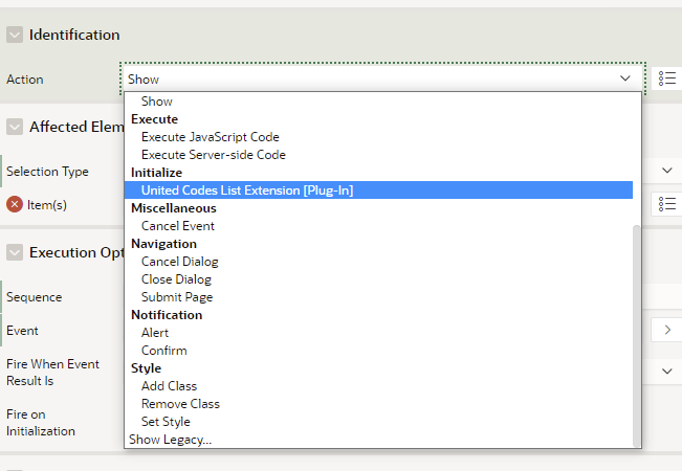Choose Submit Page option
The height and width of the screenshot is (471, 682).
pos(378,297)
